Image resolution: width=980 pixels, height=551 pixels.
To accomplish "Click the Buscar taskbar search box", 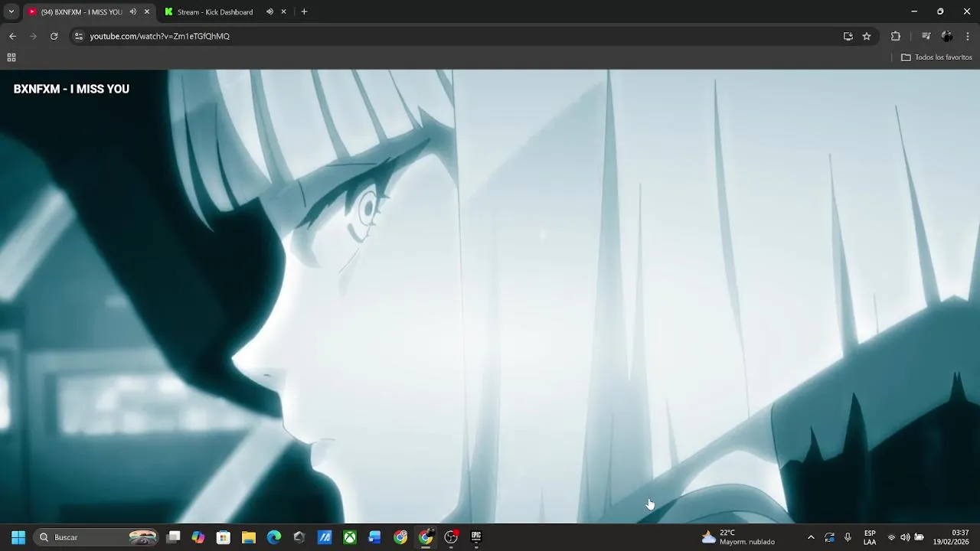I will pyautogui.click(x=97, y=537).
